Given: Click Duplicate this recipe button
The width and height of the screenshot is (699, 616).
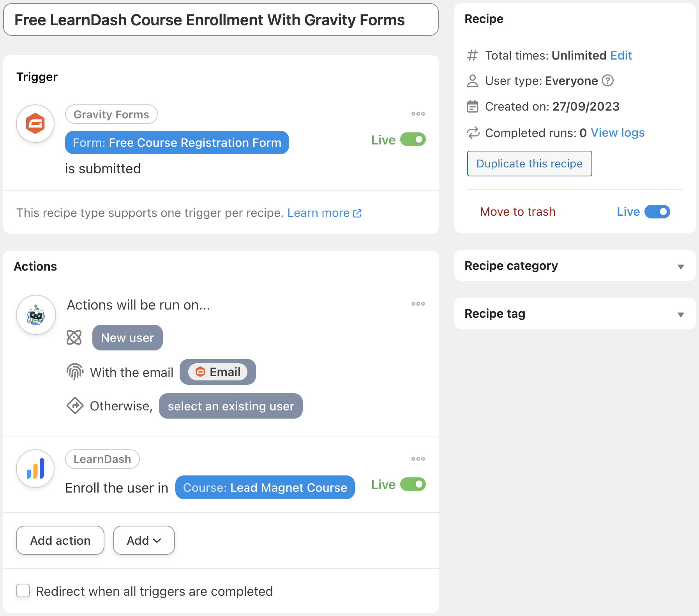Looking at the screenshot, I should [530, 164].
